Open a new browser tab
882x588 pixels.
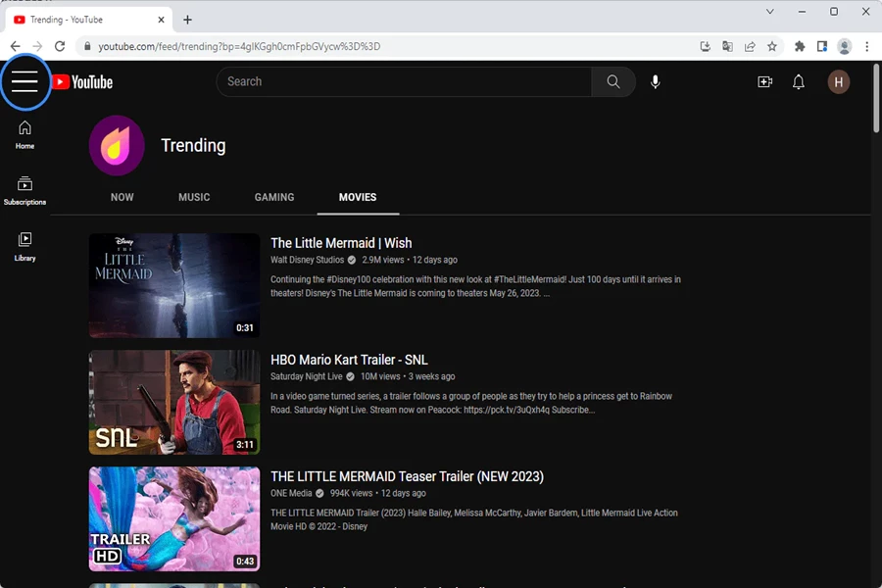tap(187, 20)
